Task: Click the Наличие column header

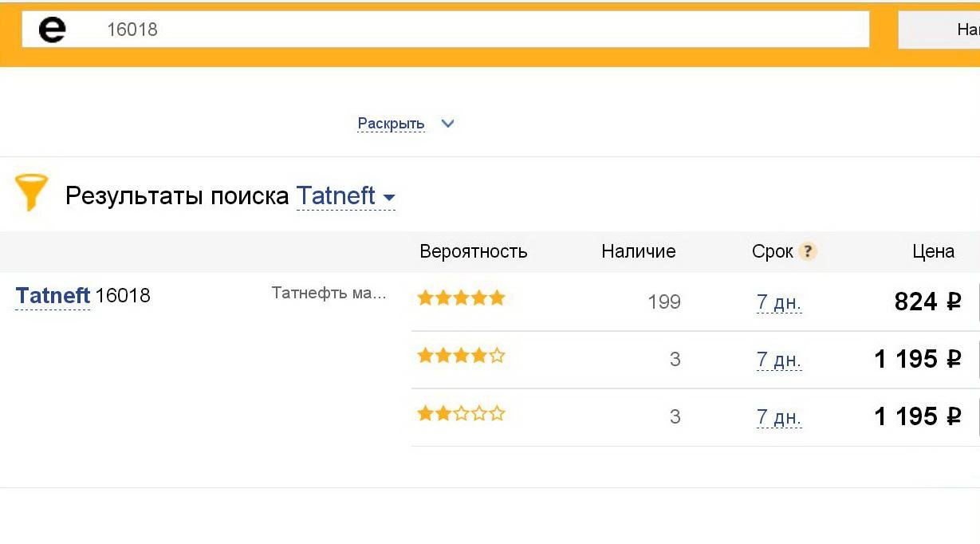Action: 639,251
